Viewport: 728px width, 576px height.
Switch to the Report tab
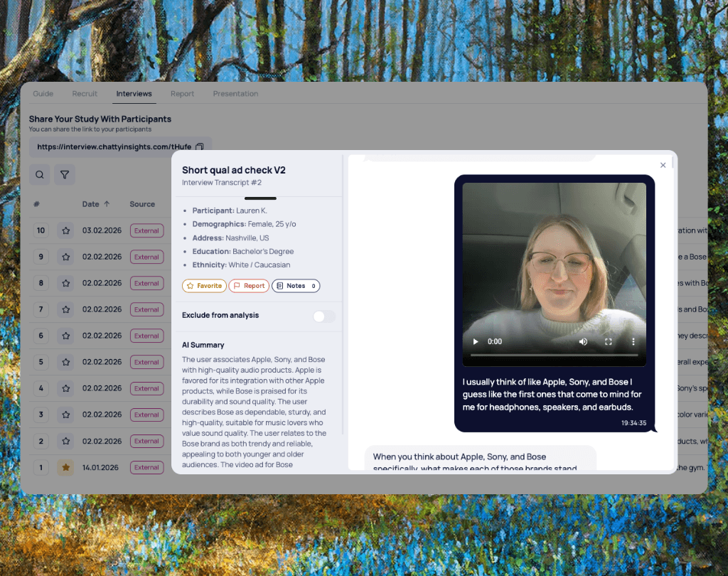point(182,93)
